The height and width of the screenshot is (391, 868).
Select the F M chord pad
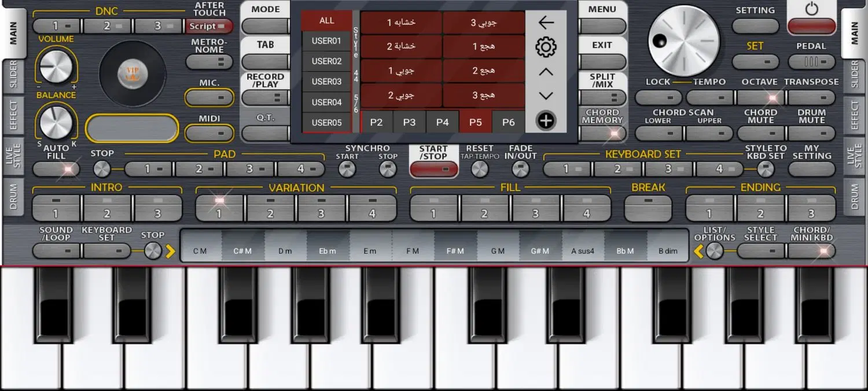click(x=413, y=246)
